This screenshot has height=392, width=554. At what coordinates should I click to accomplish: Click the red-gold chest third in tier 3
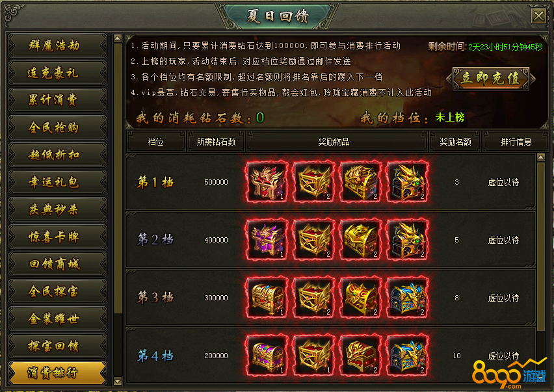[361, 298]
